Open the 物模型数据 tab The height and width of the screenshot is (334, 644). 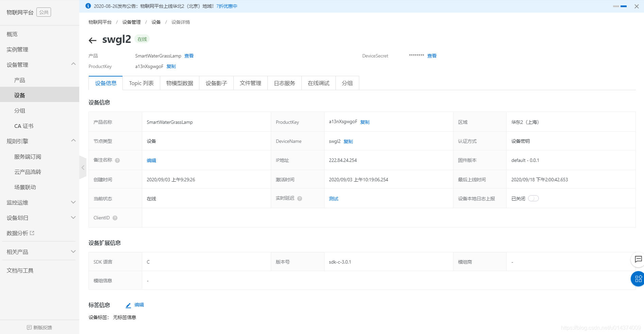coord(180,83)
